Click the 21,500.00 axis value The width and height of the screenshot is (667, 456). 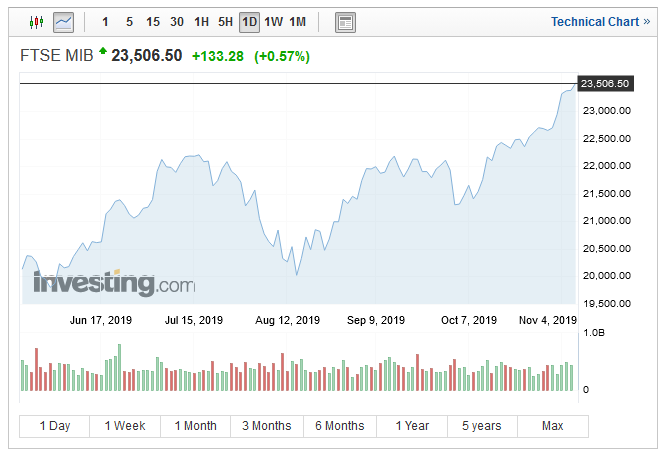coord(607,194)
